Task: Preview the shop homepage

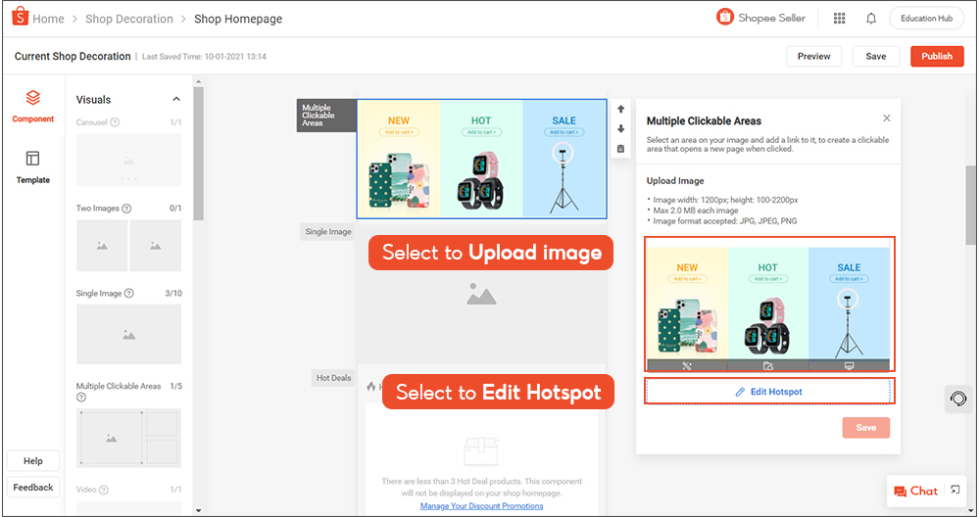Action: [813, 56]
